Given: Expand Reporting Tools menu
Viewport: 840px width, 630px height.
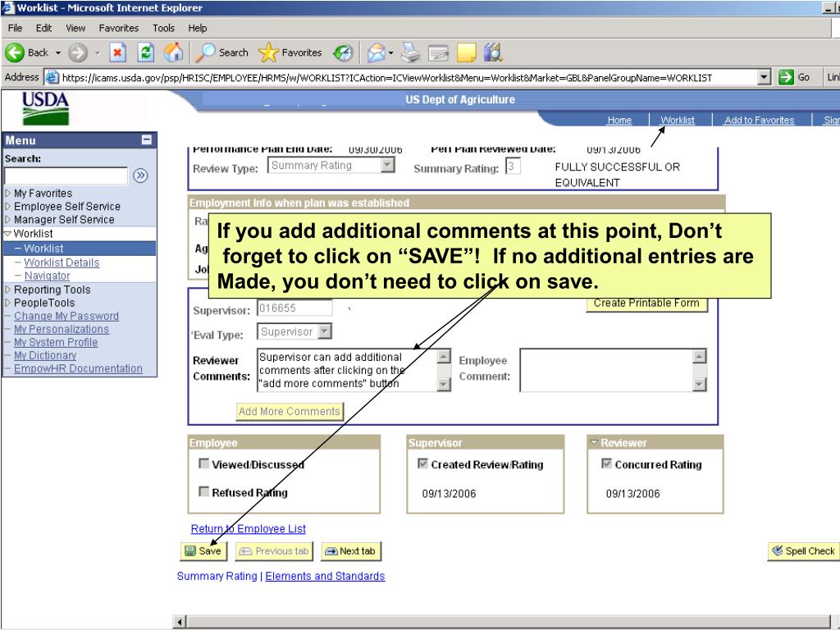Looking at the screenshot, I should coord(7,290).
